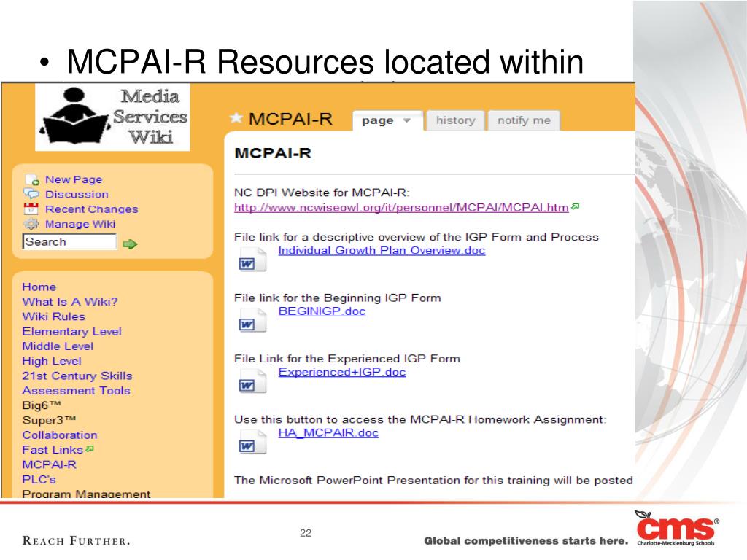Click Word icon for Homework Assignment file
747x560 pixels.
[x=252, y=443]
